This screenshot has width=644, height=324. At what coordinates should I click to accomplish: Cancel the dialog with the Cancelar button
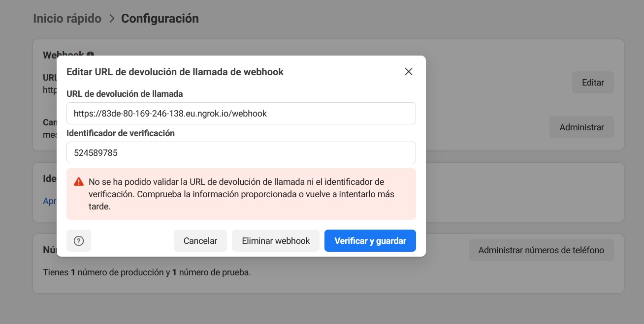200,240
